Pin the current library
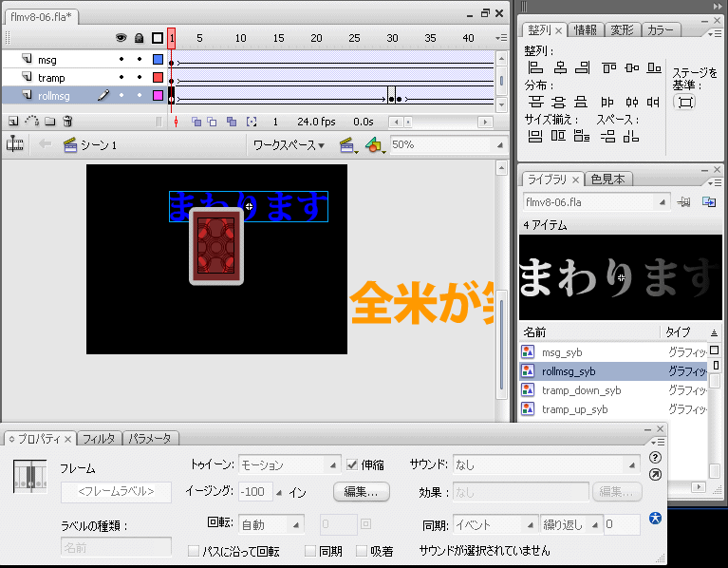Viewport: 728px width, 568px height. (683, 202)
